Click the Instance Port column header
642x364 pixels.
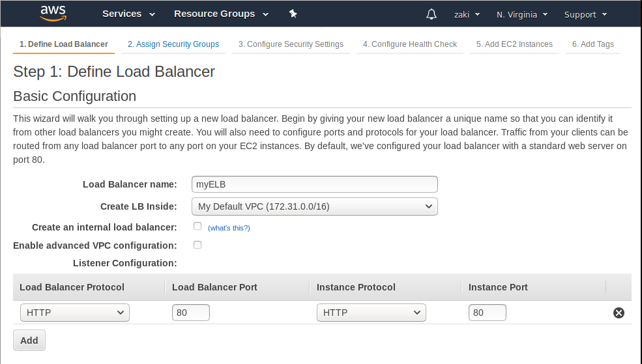pyautogui.click(x=498, y=287)
